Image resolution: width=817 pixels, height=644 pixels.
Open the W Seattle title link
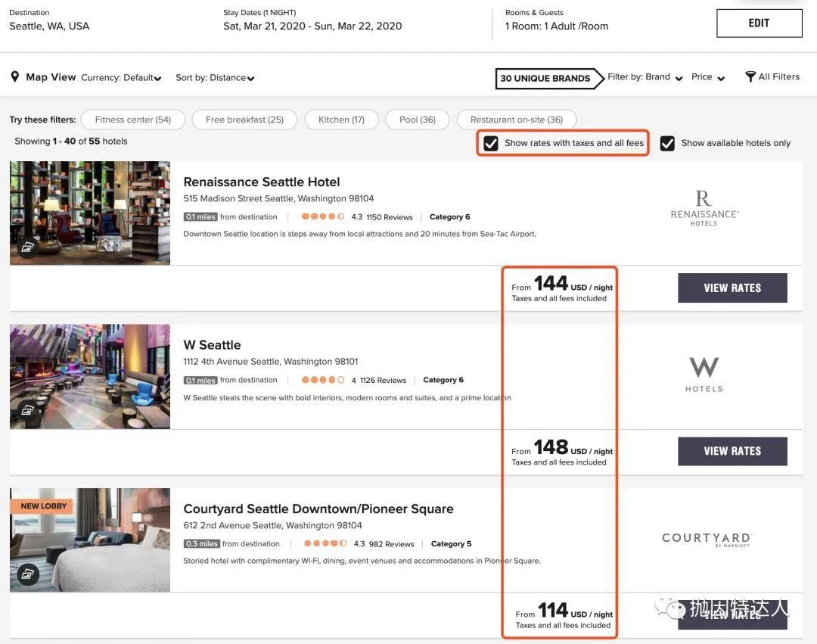(x=212, y=345)
